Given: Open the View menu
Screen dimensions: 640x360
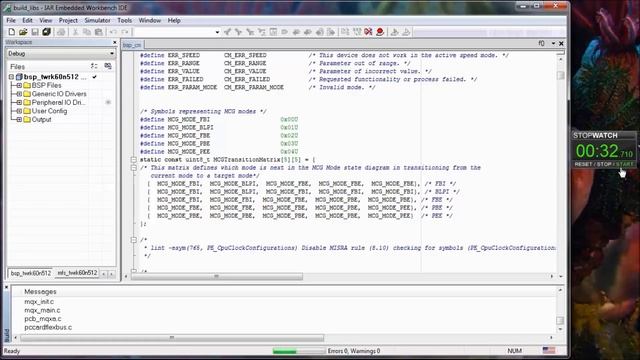Looking at the screenshot, I should point(46,20).
